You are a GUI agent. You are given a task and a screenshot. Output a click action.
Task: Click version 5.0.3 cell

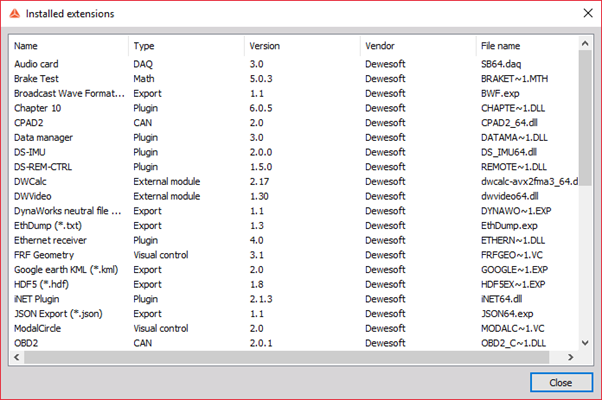(x=261, y=79)
